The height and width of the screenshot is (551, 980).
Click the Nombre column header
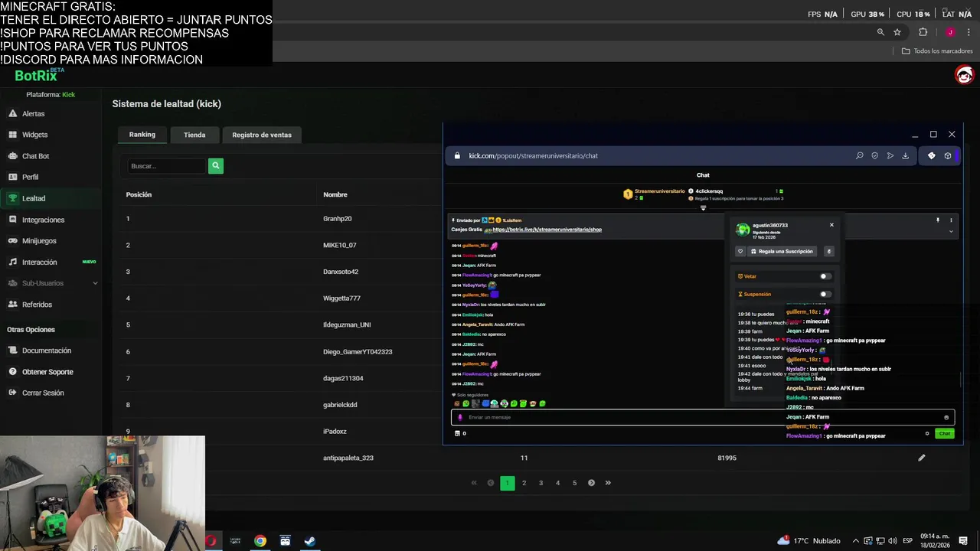[x=335, y=194]
